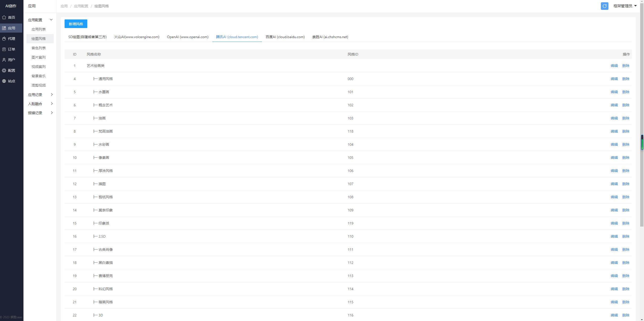This screenshot has width=644, height=321.
Task: Switch to the Baidu AI tab
Action: [x=285, y=37]
